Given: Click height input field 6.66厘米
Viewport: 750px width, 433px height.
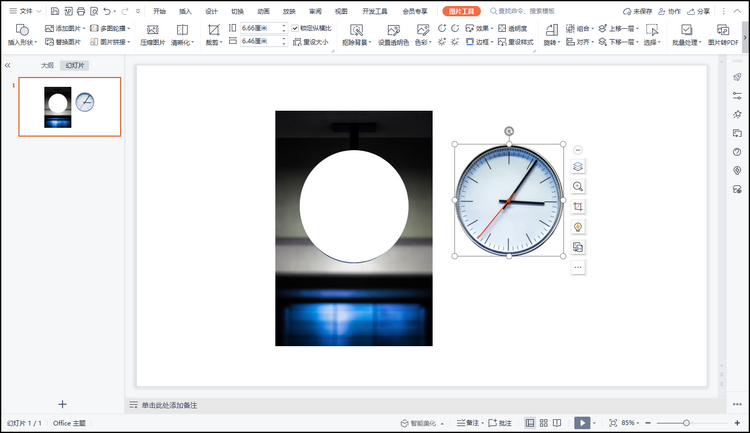Looking at the screenshot, I should tap(260, 28).
